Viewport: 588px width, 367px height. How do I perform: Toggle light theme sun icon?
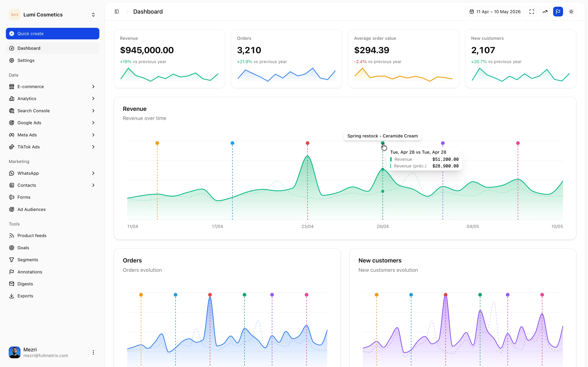(x=571, y=12)
